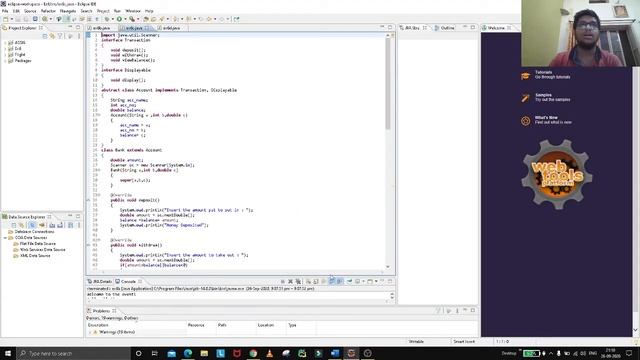
Task: Click the Tutorials graduation cap icon
Action: (525, 76)
